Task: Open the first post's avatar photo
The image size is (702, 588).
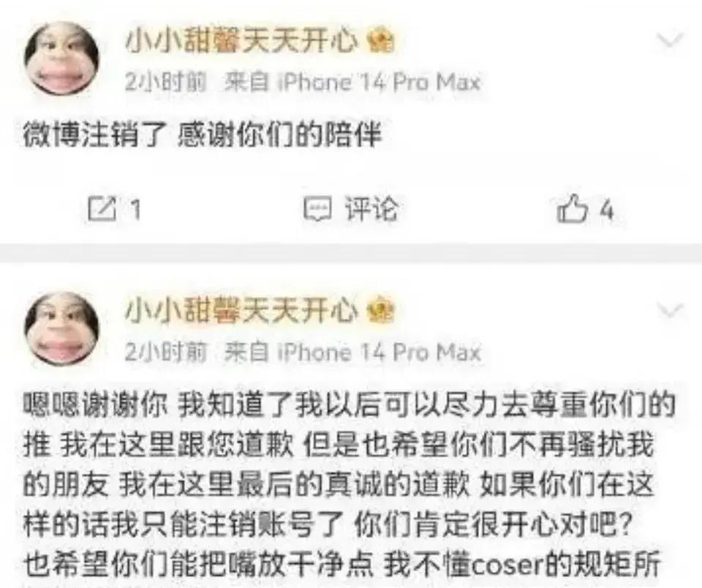Action: pos(61,59)
